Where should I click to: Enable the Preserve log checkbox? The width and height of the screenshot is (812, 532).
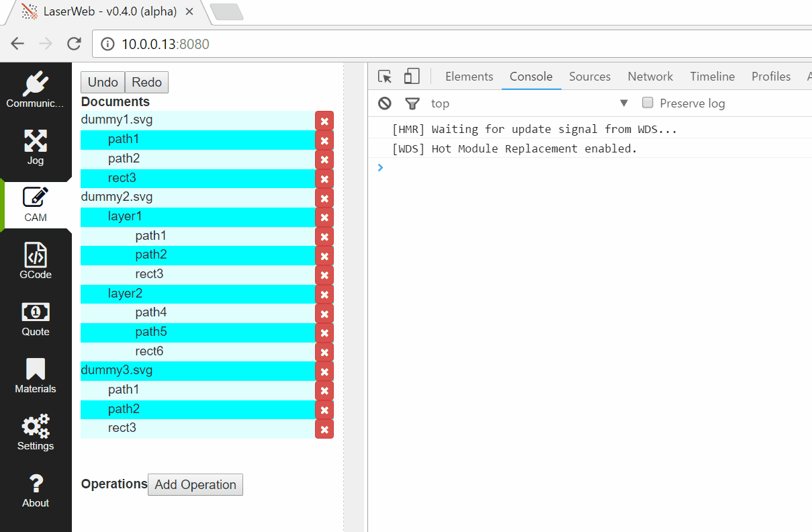(x=648, y=103)
